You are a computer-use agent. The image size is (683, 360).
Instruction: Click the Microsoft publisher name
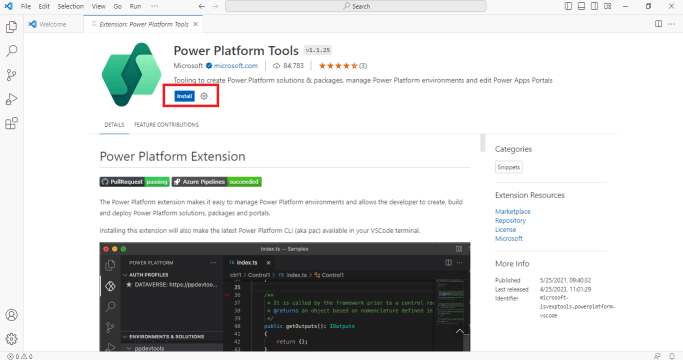point(188,66)
